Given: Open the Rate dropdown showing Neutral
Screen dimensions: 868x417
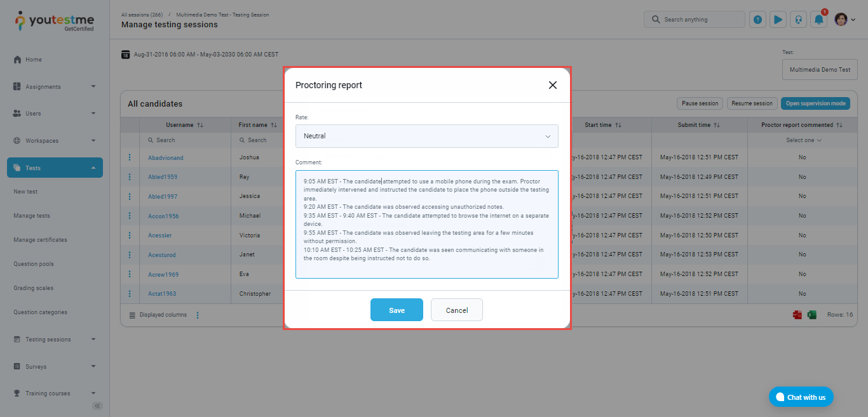Looking at the screenshot, I should (x=426, y=136).
